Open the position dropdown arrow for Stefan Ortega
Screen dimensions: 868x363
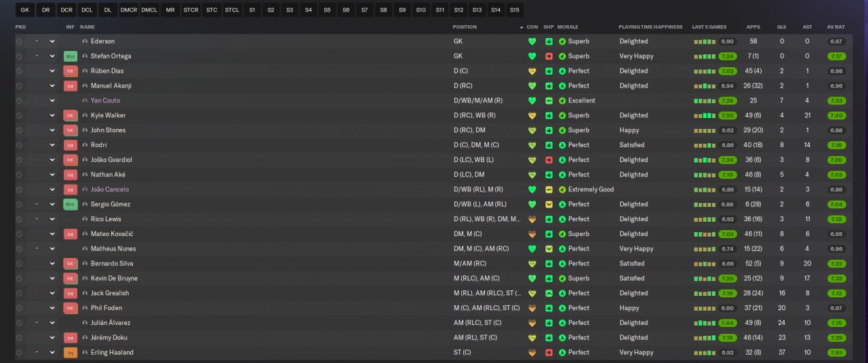52,56
